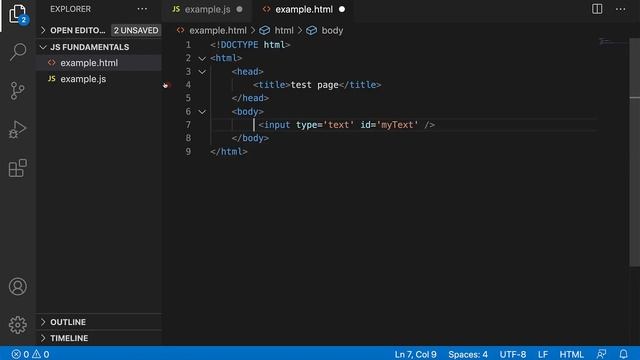
Task: Open the Run and Debug view
Action: coord(18,129)
